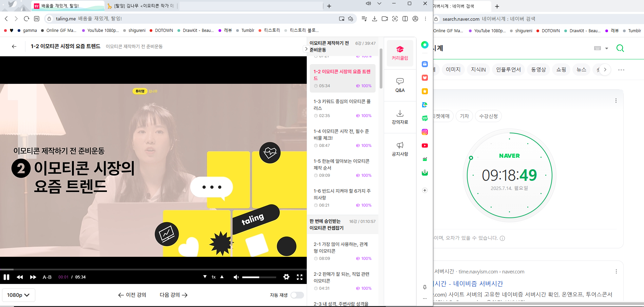The height and width of the screenshot is (307, 644).
Task: Enter fullscreen video mode
Action: [300, 277]
